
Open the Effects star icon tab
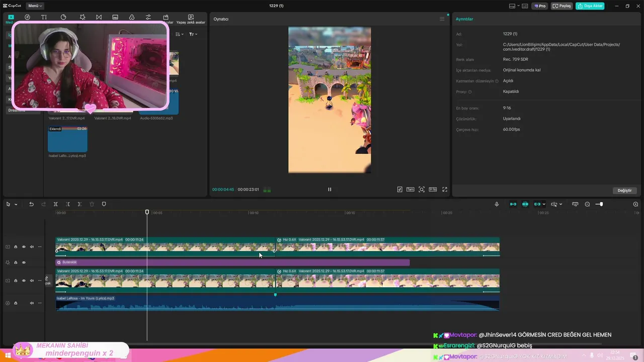pos(83,17)
